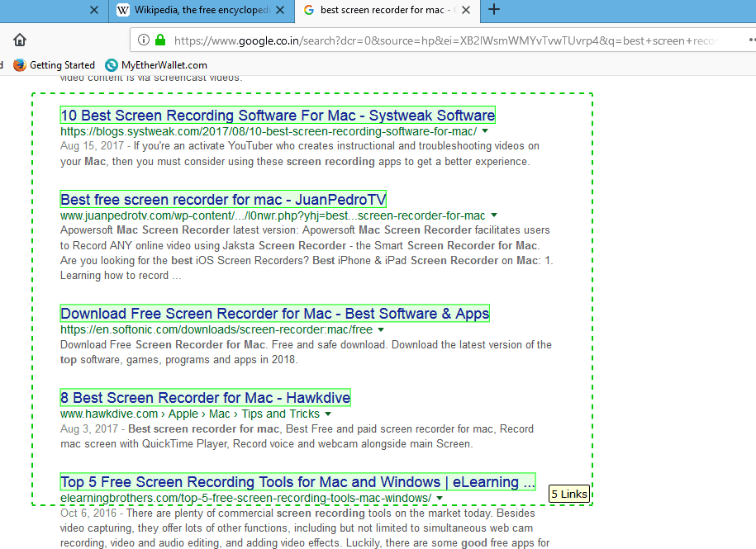756x549 pixels.
Task: Expand dropdown arrow beside hawkdive breadcrumb
Action: 328,414
